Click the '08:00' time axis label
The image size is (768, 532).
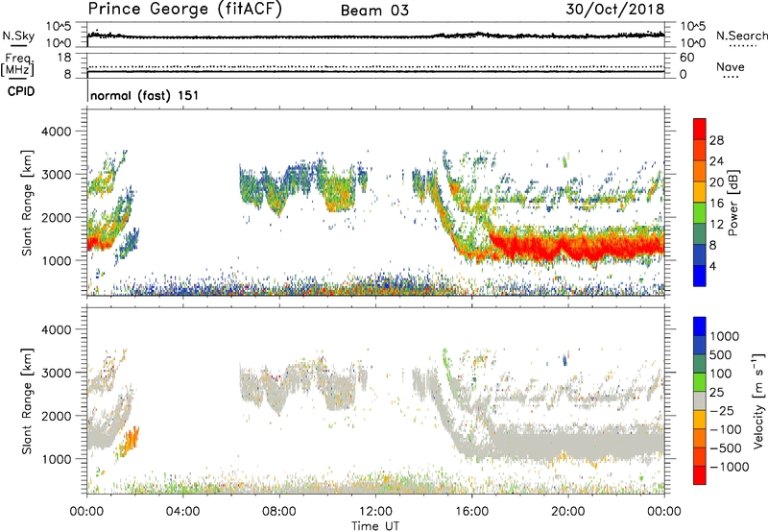pyautogui.click(x=279, y=512)
